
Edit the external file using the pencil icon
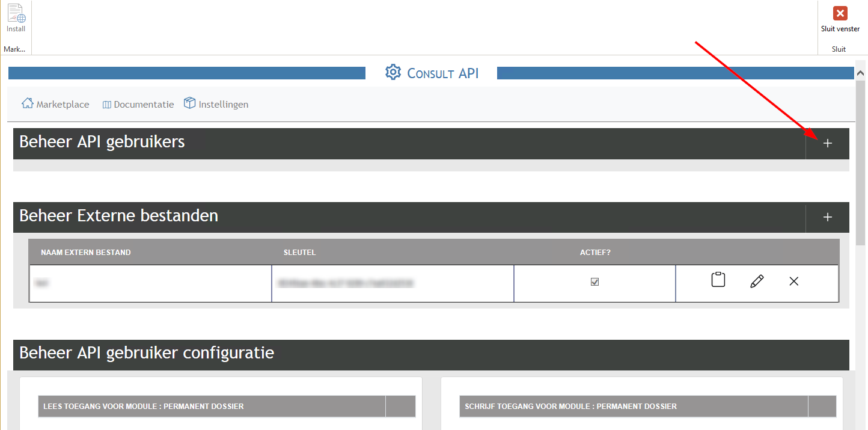click(757, 281)
